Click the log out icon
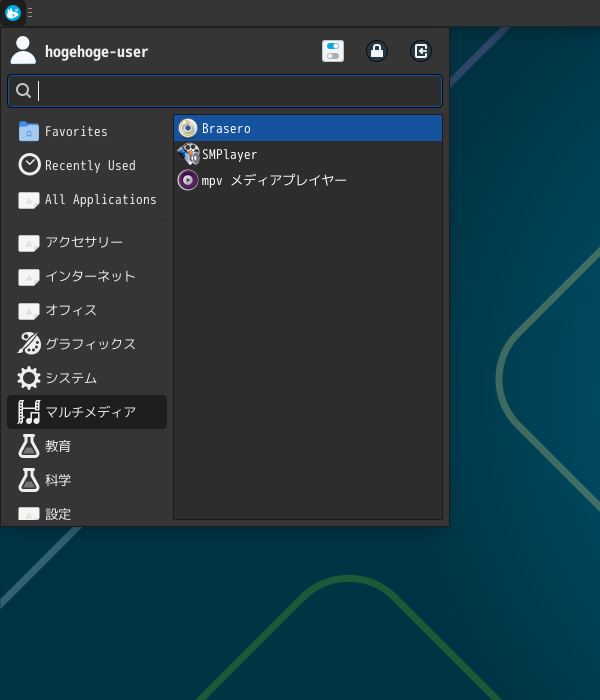 [x=421, y=51]
